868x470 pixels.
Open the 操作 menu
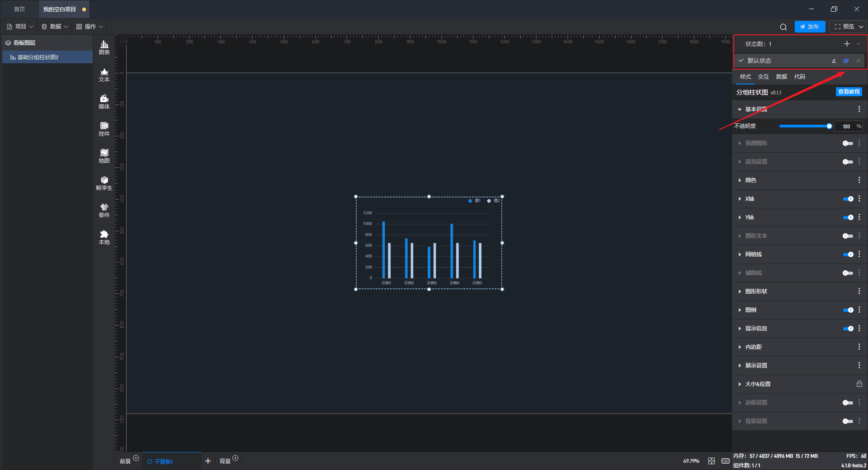coord(90,27)
